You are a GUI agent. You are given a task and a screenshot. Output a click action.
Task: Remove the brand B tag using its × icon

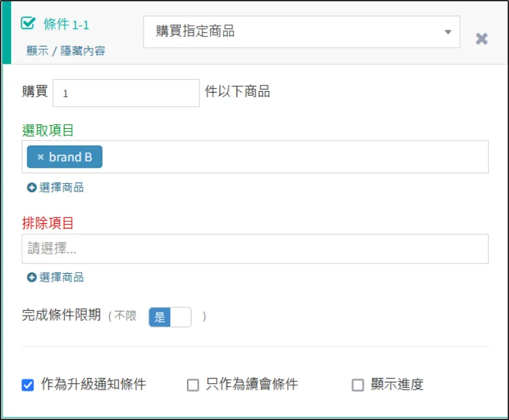(x=40, y=157)
